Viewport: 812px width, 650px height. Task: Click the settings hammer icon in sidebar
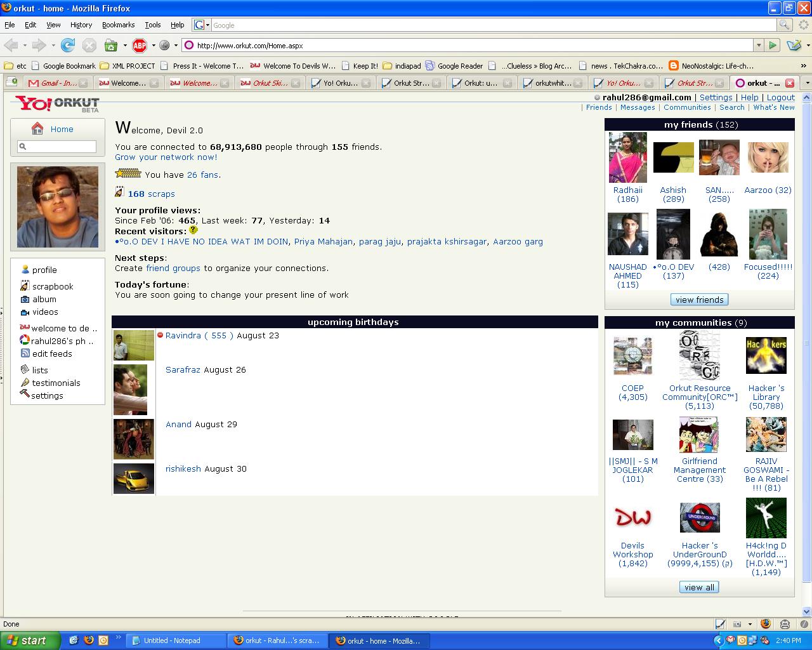25,394
